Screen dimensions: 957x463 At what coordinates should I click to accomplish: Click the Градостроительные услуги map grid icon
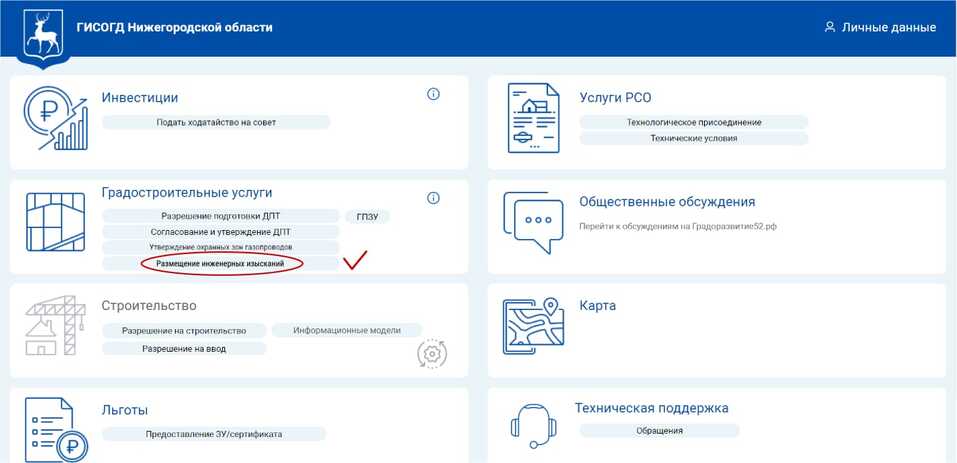click(x=56, y=224)
